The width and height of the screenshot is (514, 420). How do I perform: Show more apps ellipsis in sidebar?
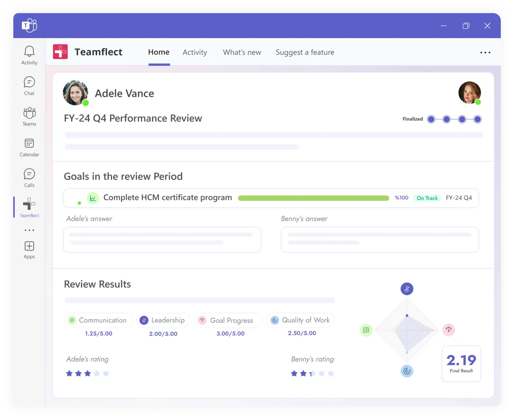29,230
